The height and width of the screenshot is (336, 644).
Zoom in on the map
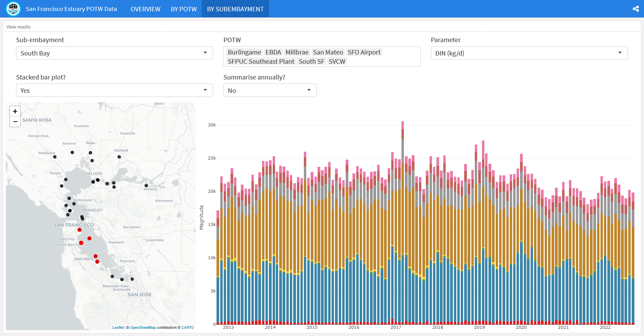click(15, 111)
